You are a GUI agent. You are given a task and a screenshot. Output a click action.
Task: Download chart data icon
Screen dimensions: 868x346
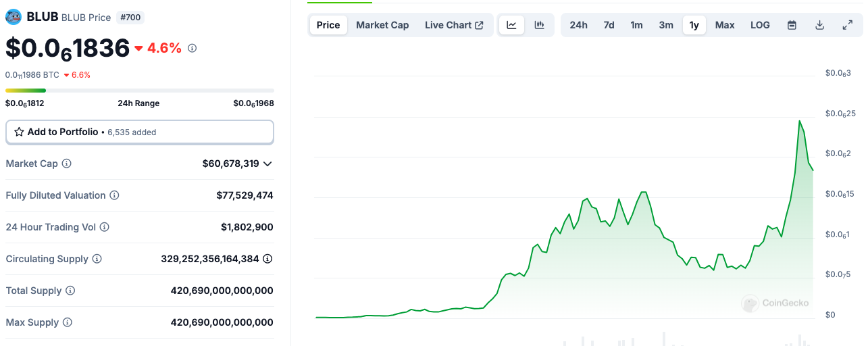tap(819, 25)
